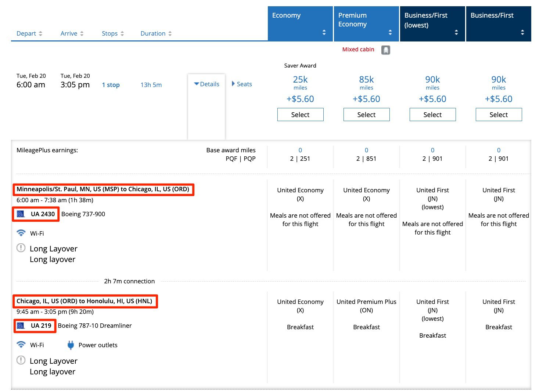Sort results by number of Stops

pos(113,33)
